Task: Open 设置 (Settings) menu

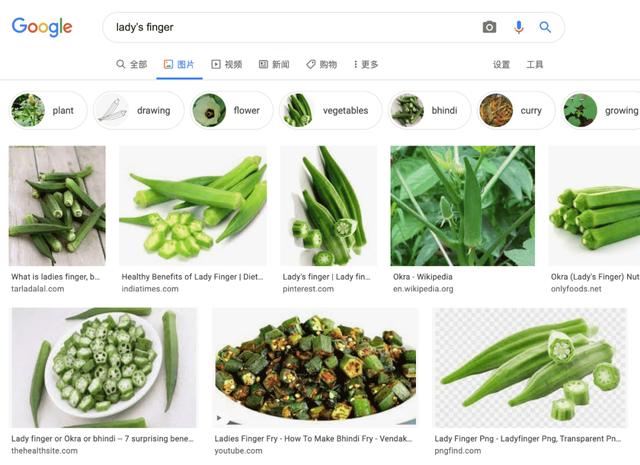Action: click(x=501, y=65)
